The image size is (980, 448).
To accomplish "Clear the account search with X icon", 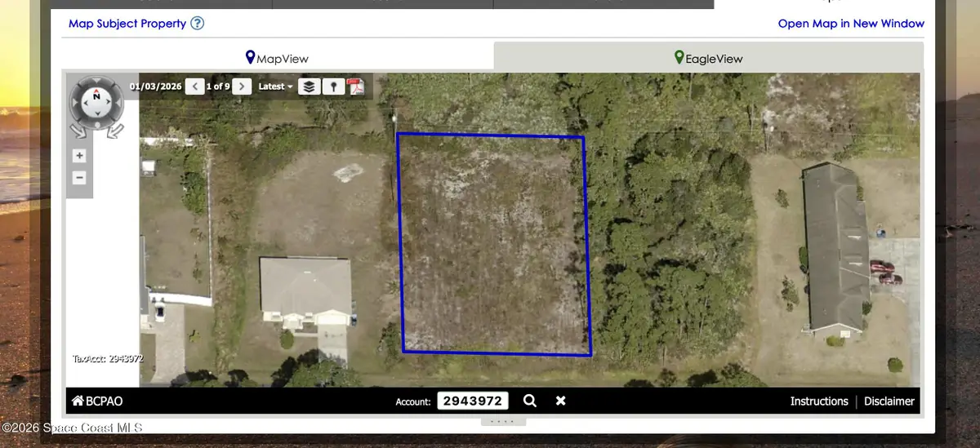I will tap(560, 401).
